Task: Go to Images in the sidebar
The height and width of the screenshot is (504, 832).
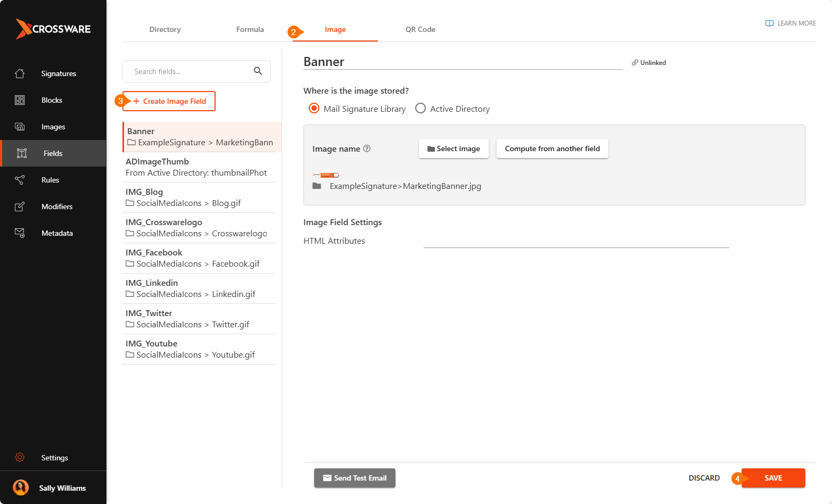Action: click(53, 127)
